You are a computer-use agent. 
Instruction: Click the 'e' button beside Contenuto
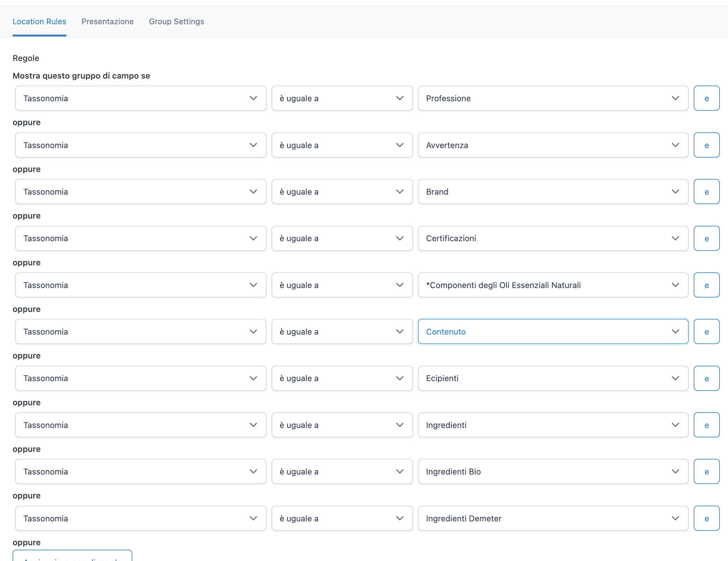[706, 331]
